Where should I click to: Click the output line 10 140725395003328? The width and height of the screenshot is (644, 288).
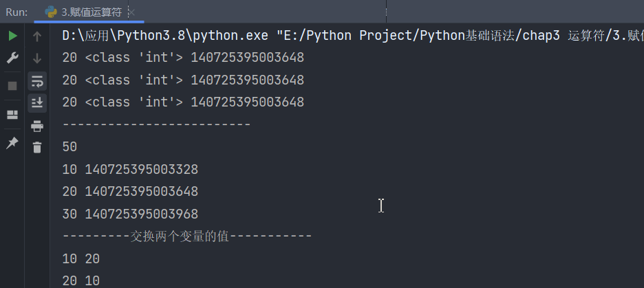pos(130,170)
